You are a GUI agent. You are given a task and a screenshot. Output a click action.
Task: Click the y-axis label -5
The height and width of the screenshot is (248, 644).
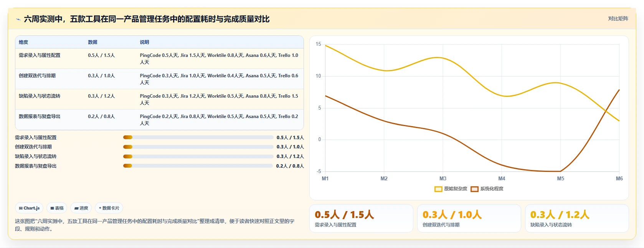319,171
